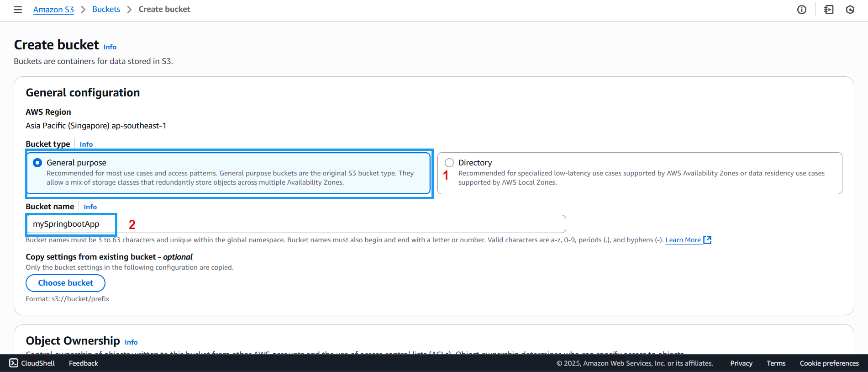Click the Choose bucket button
The image size is (868, 372).
click(x=65, y=283)
